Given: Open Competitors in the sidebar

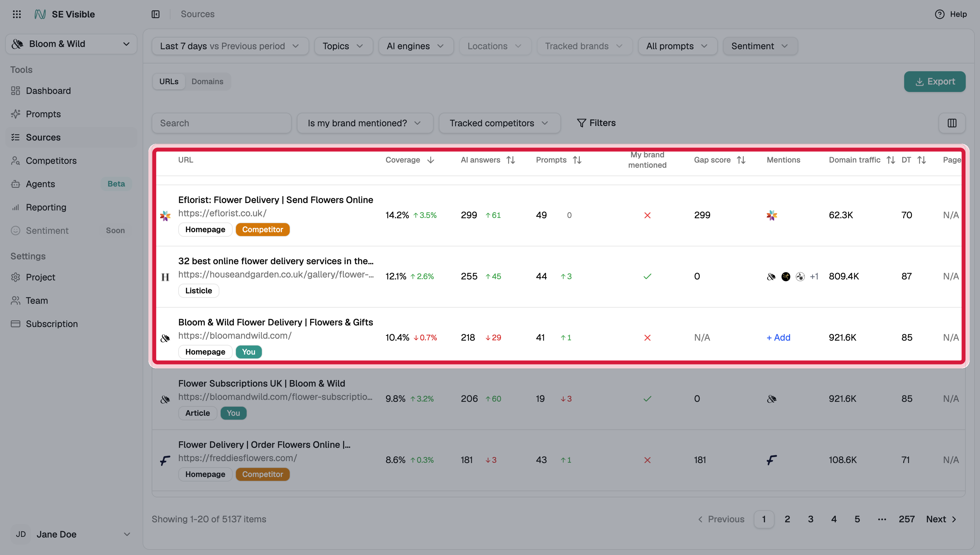Looking at the screenshot, I should coord(51,161).
